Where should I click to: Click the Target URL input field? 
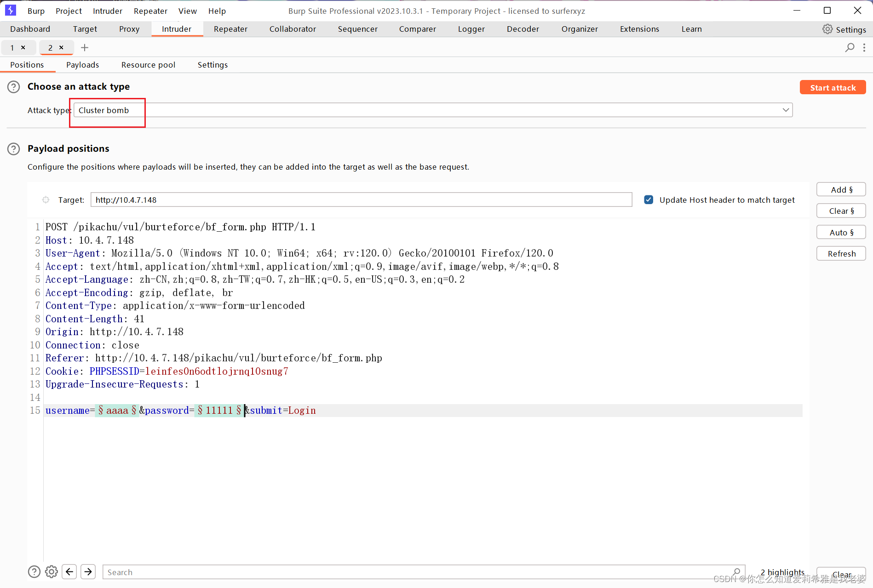(x=362, y=200)
